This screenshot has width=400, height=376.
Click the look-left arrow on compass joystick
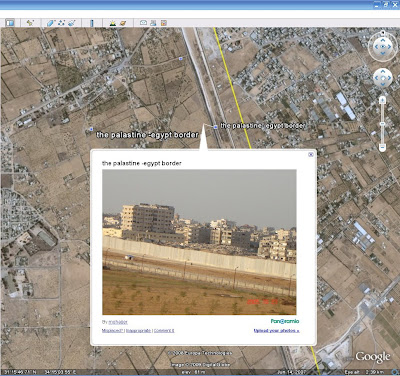[x=376, y=47]
